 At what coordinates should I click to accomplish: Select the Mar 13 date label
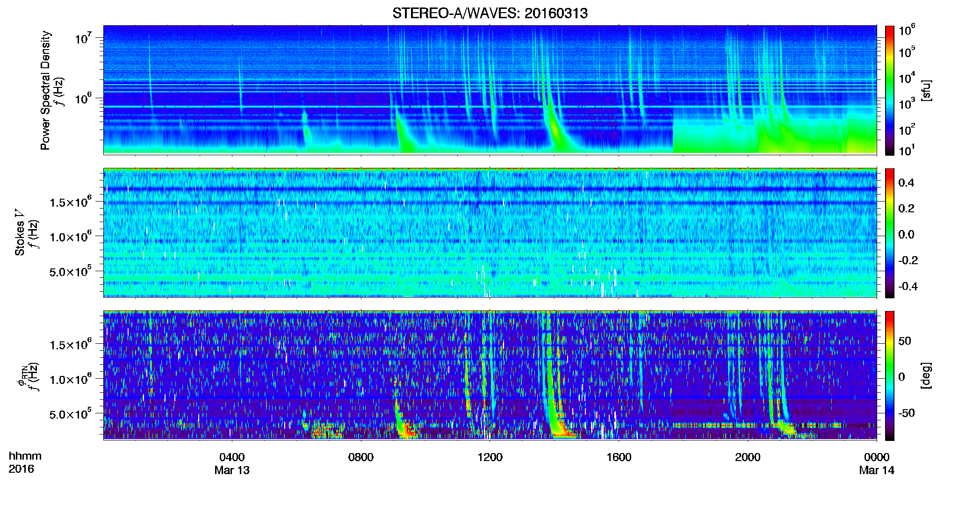coord(232,470)
